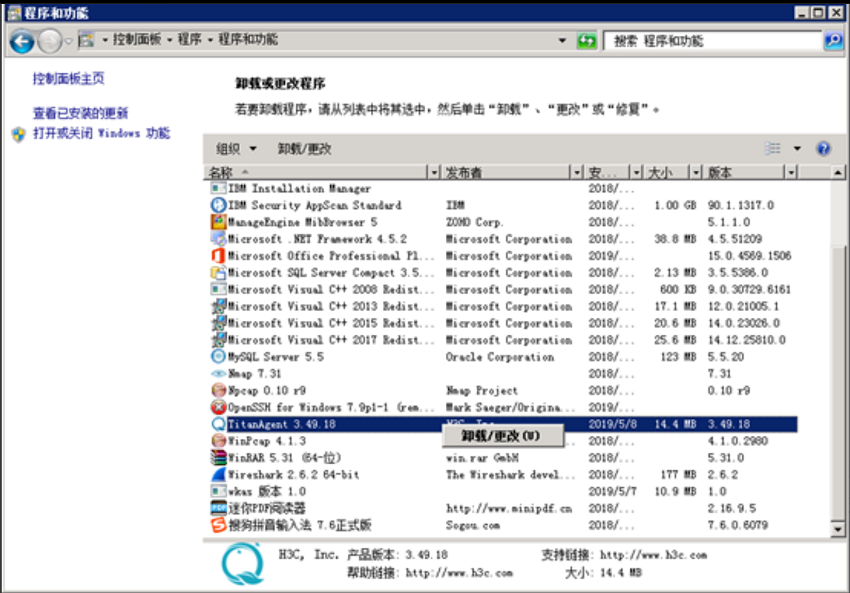Select the wkas 版本 1.0 icon

(218, 491)
